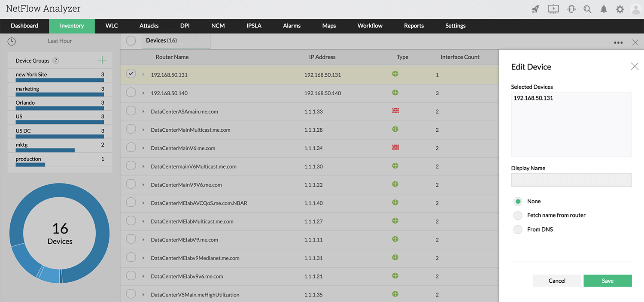The height and width of the screenshot is (302, 644).
Task: Click the 16 Devices donut chart
Action: tap(60, 233)
